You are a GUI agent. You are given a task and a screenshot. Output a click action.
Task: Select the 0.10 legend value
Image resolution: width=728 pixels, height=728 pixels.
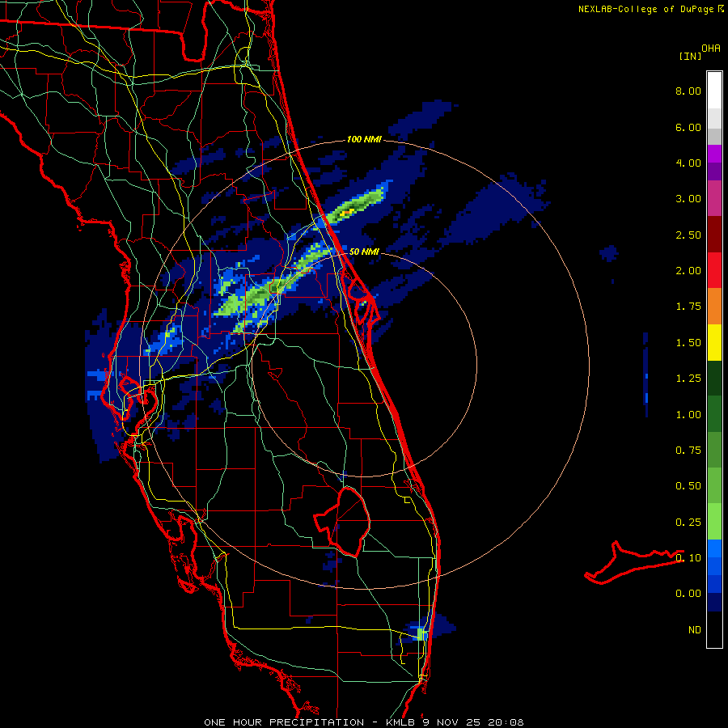688,558
